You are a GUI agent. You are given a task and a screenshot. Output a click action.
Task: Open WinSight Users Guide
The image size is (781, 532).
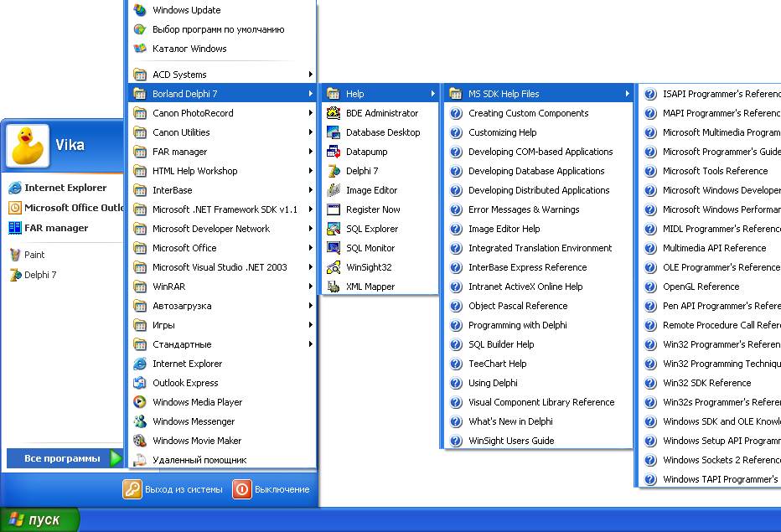(x=539, y=441)
